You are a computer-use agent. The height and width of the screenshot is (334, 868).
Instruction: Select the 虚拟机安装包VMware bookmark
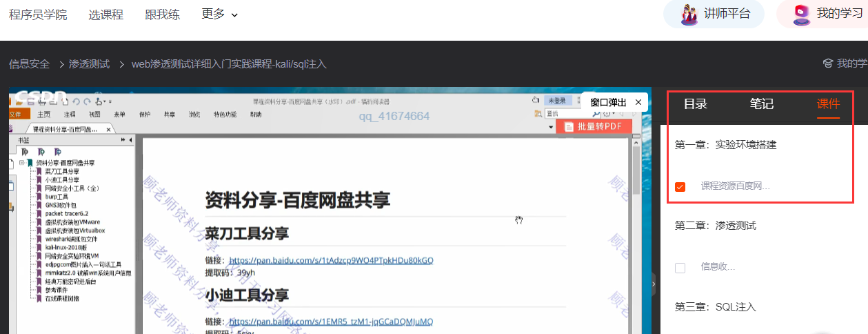point(71,222)
